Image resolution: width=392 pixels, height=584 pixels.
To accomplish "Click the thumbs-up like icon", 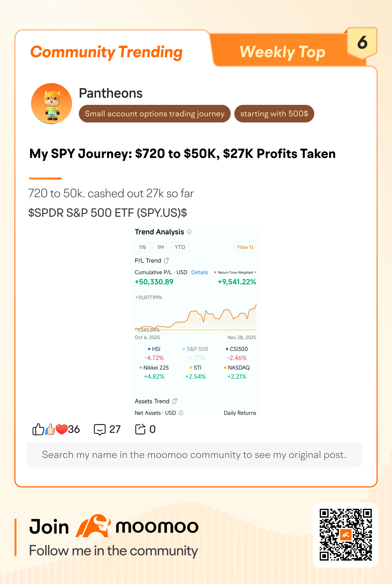I will 38,429.
